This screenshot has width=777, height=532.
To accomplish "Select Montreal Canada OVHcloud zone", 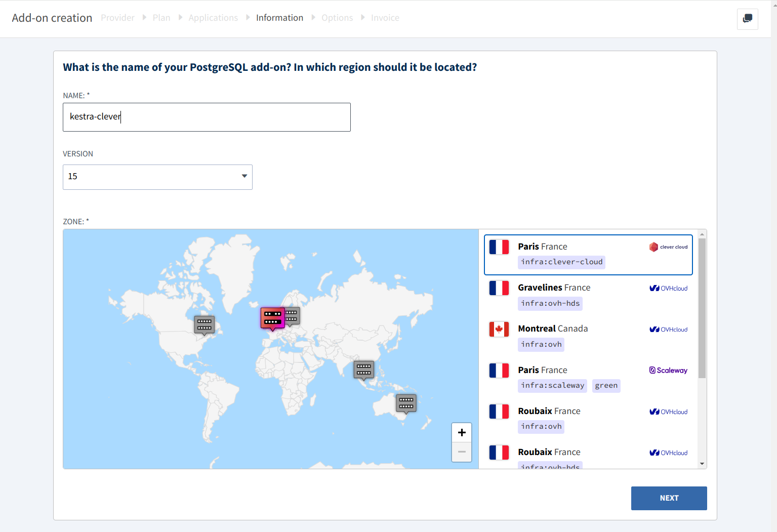I will 588,337.
